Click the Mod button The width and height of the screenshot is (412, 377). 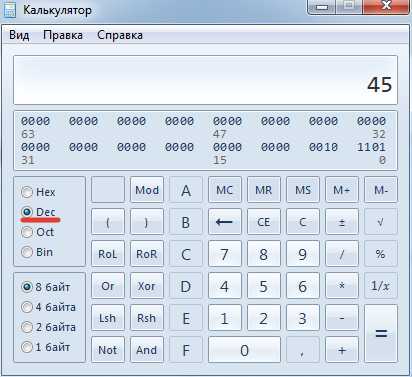pos(147,190)
